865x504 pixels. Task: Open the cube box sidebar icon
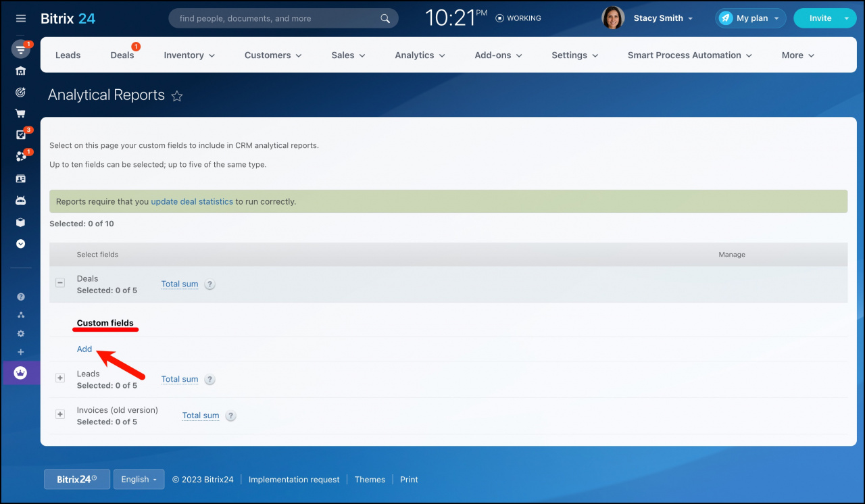[20, 222]
